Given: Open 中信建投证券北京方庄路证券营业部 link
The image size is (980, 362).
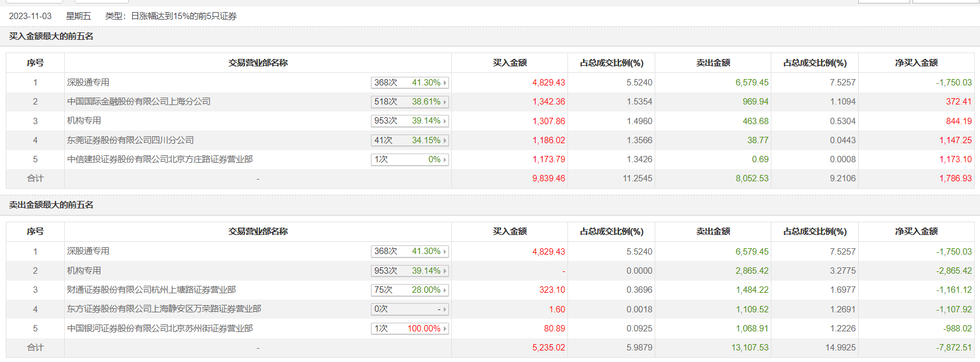Looking at the screenshot, I should pyautogui.click(x=159, y=159).
